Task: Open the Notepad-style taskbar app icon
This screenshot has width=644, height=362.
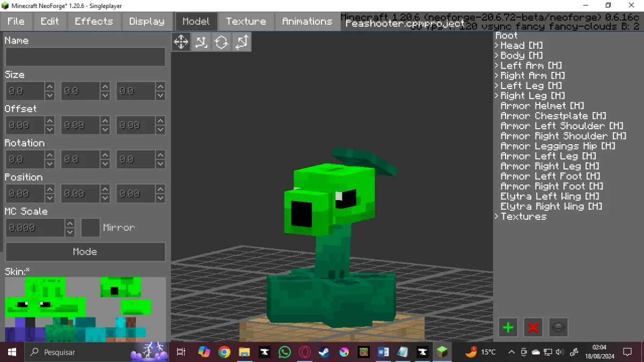Action: (402, 352)
